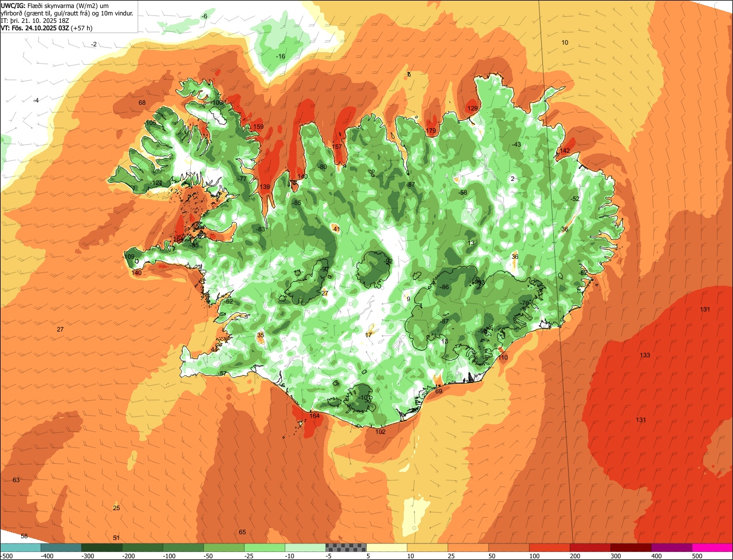Pick the color bar segment between -500 and -400
Image resolution: width=733 pixels, height=560 pixels.
(21, 547)
